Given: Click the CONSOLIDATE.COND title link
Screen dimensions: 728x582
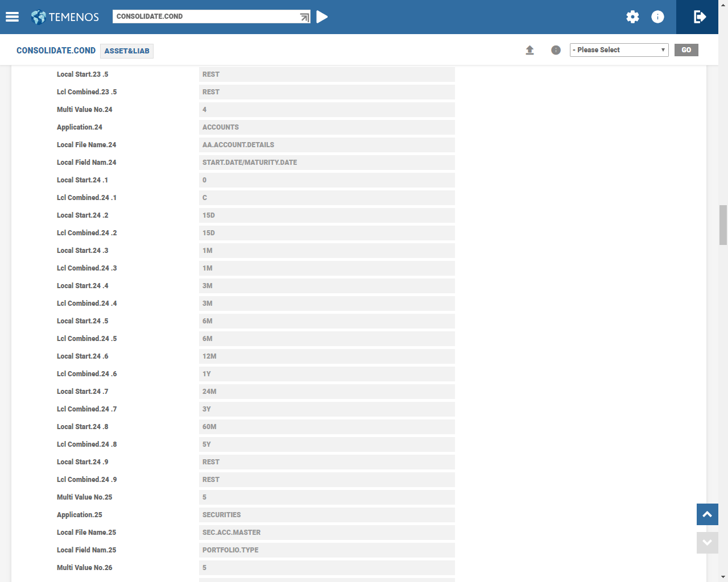Looking at the screenshot, I should (56, 51).
